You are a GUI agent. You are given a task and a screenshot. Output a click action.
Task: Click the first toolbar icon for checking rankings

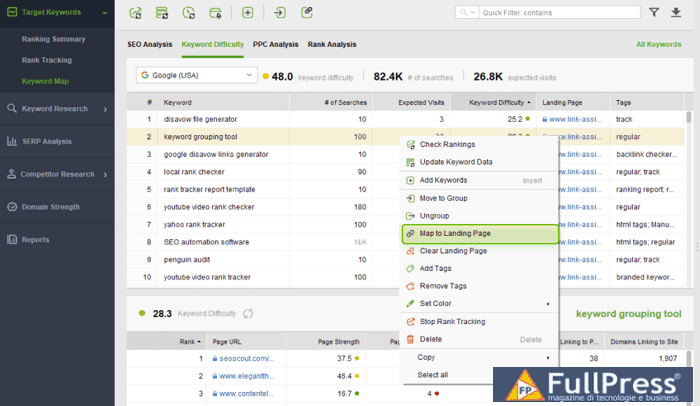136,13
